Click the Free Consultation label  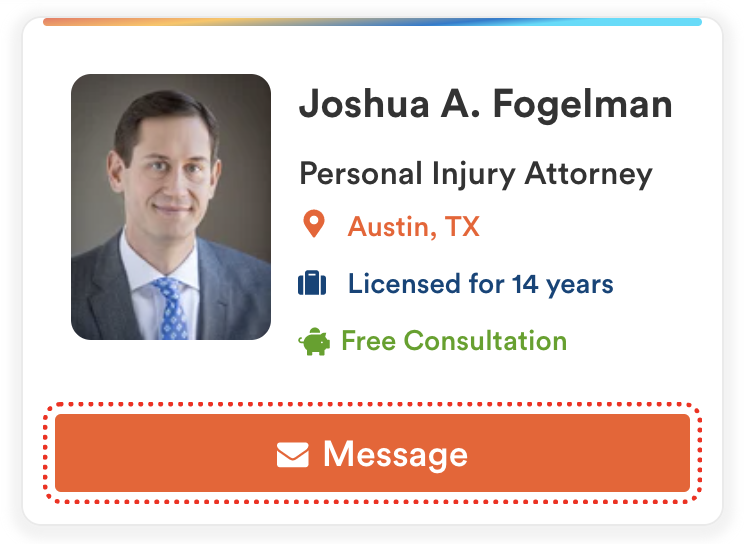pos(454,340)
